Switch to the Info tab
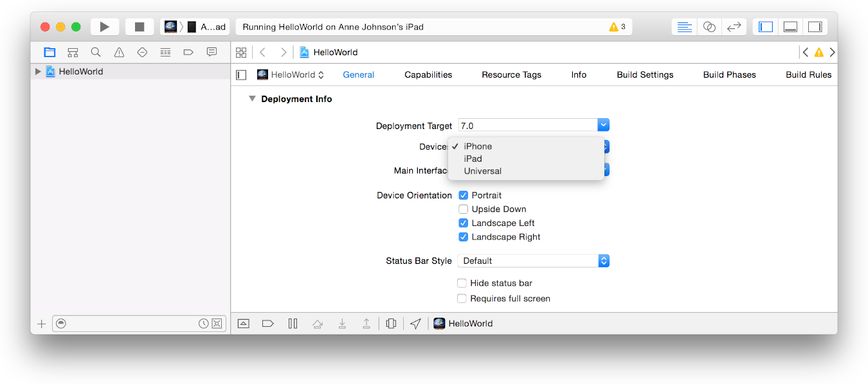 click(579, 74)
